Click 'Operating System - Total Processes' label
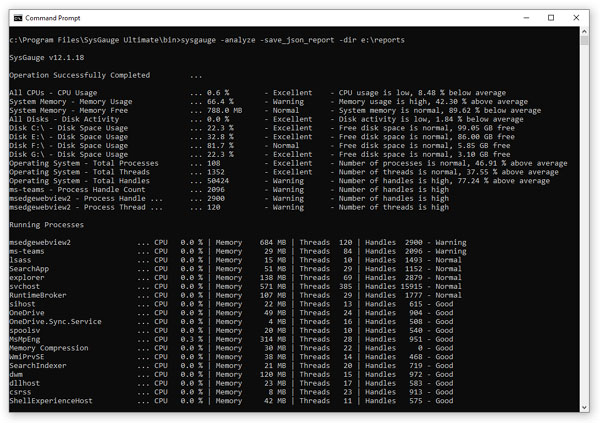This screenshot has width=600, height=423. (x=84, y=163)
